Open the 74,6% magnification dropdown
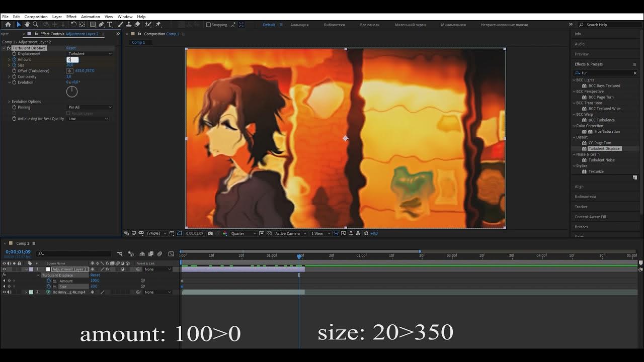Screen dimensions: 644x362 coord(156,233)
